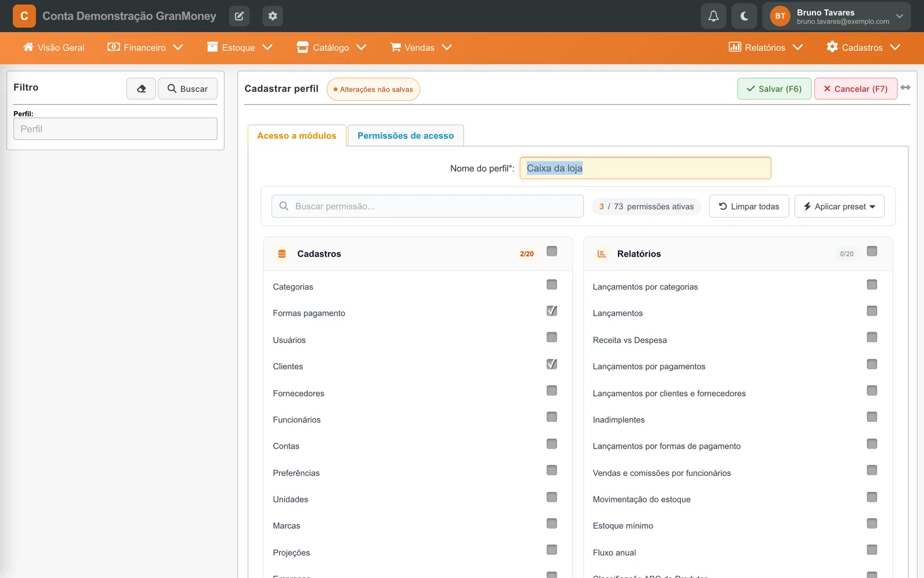The width and height of the screenshot is (924, 578).
Task: Open the Aplicar preset dropdown
Action: [x=839, y=206]
